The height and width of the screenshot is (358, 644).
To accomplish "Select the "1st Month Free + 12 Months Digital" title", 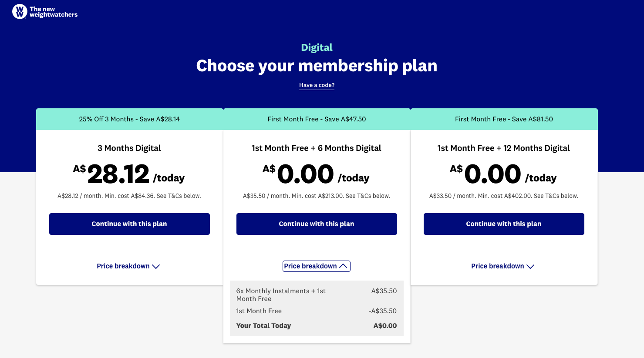I will pos(504,148).
